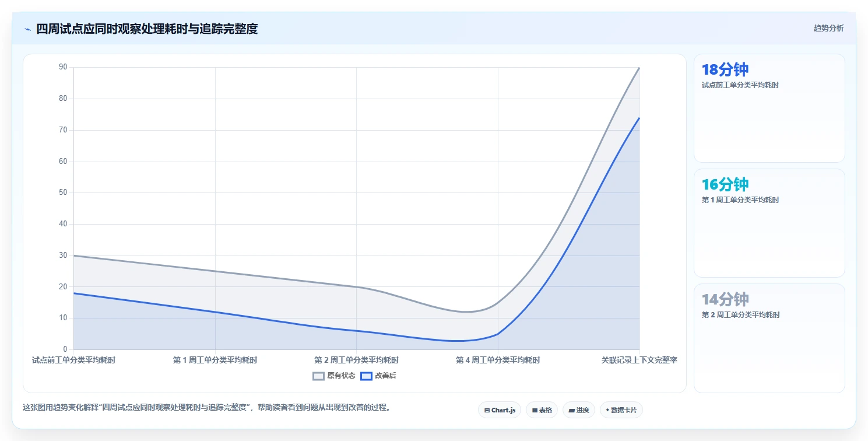Click the chart description text below the chart
This screenshot has width=868, height=441.
tap(206, 407)
